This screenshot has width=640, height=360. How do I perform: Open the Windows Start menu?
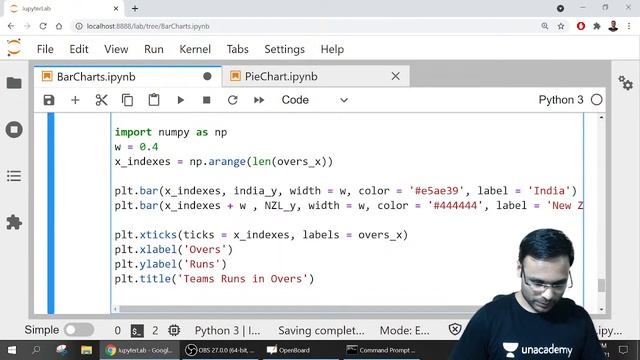12,350
